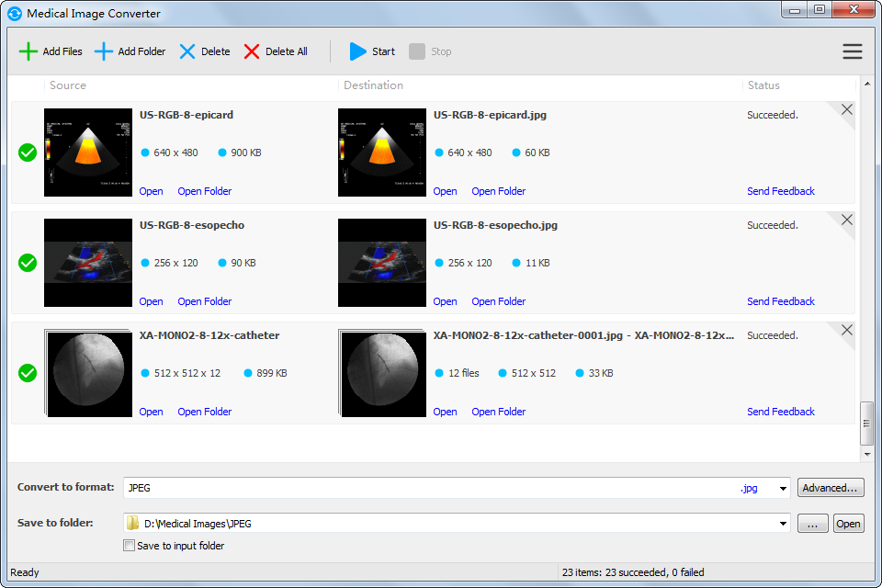Remove the XA-MONO2-8-12x-catheter row with its X
This screenshot has height=588, width=882.
[x=846, y=331]
